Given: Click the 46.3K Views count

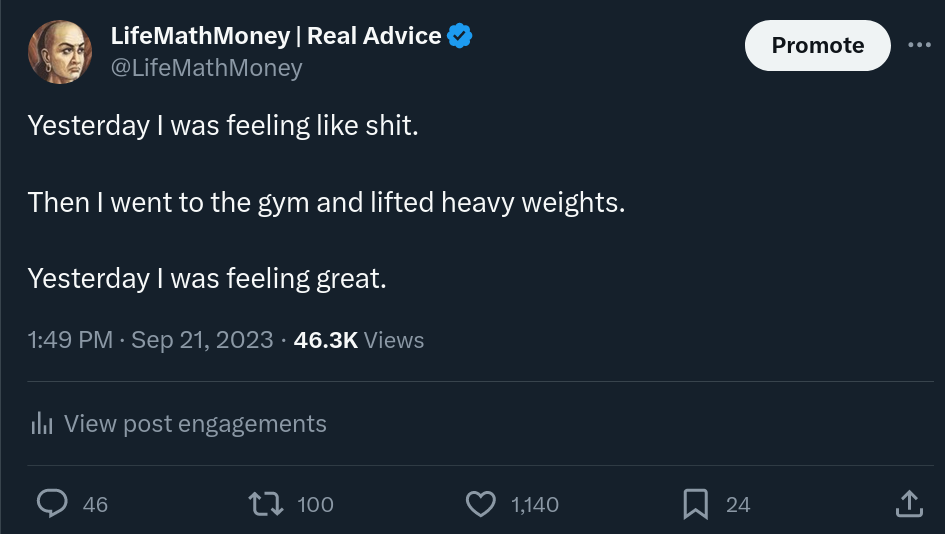Looking at the screenshot, I should point(359,340).
